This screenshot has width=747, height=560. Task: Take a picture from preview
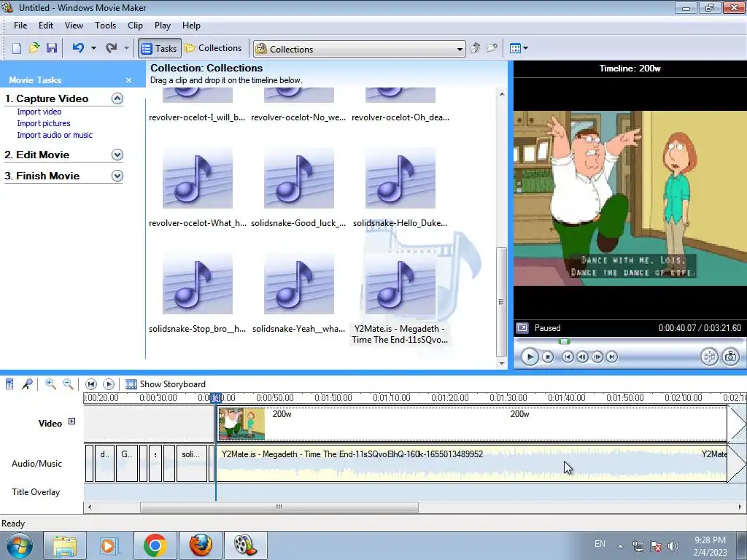[x=731, y=357]
